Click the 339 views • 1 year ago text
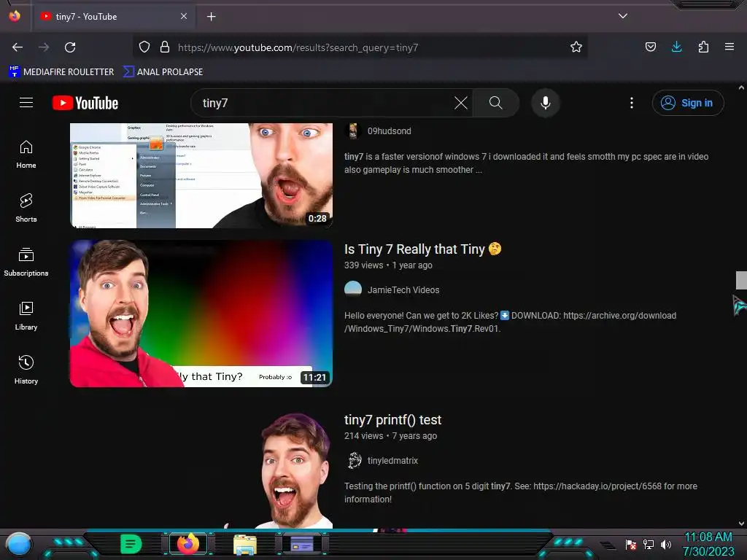Screen dimensions: 747x560 pos(388,265)
